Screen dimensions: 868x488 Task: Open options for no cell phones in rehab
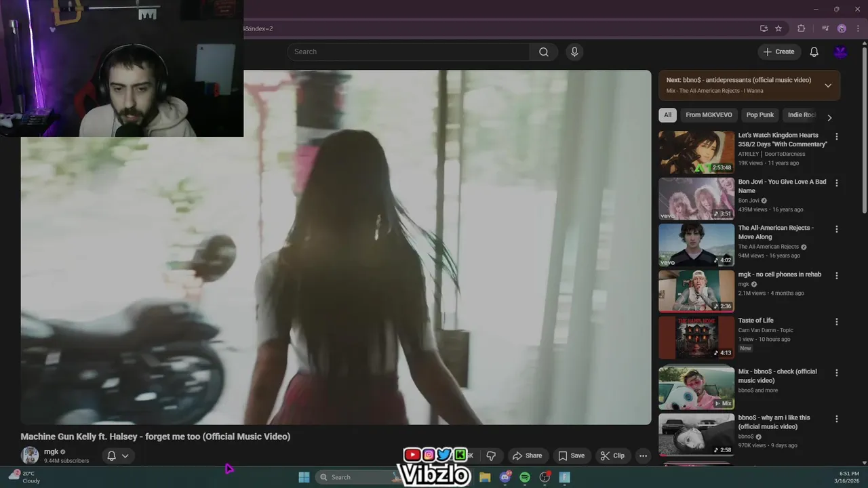[836, 275]
